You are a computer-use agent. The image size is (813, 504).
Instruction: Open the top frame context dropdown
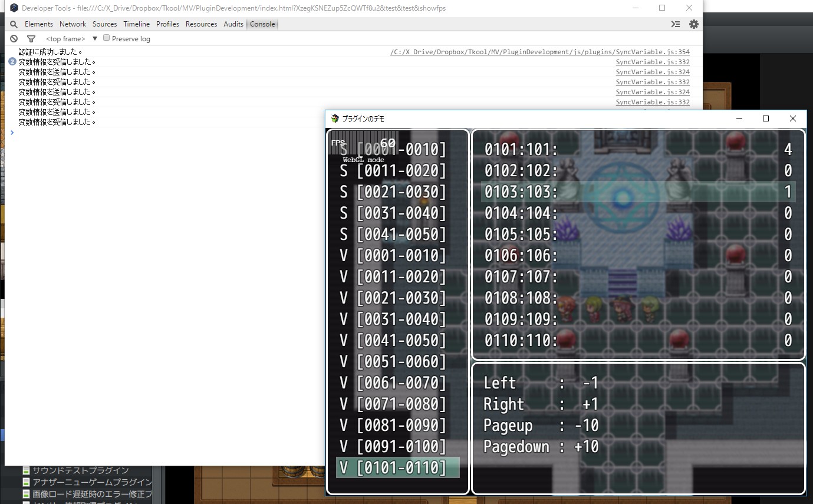[x=71, y=39]
